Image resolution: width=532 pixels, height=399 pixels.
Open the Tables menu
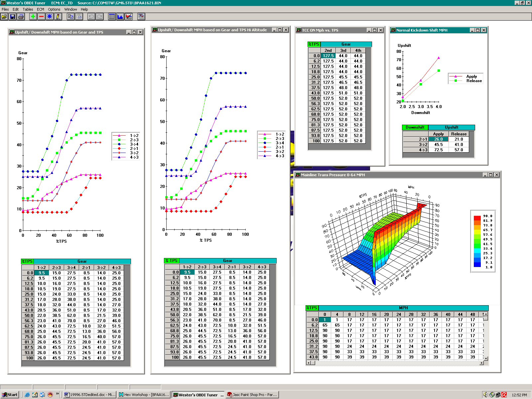[28, 9]
